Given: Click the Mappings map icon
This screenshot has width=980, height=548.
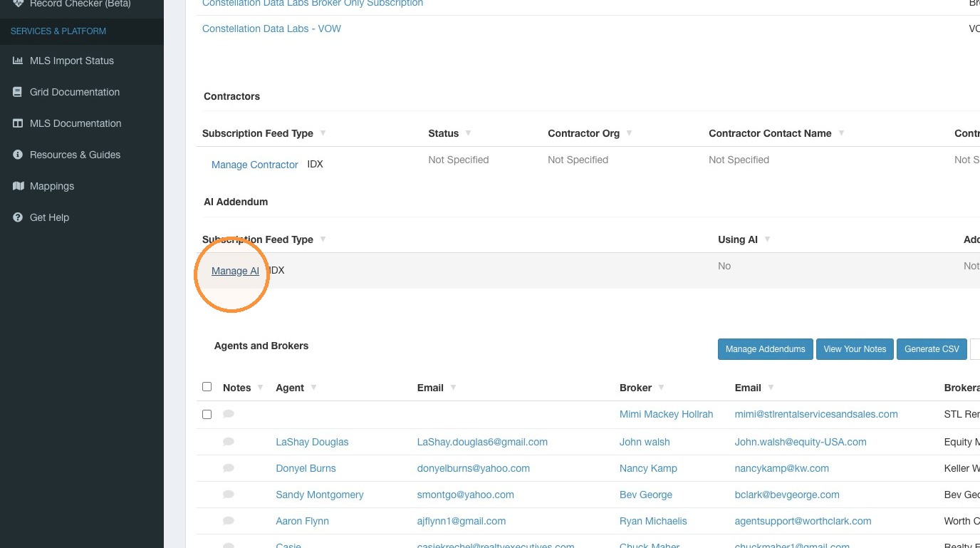Looking at the screenshot, I should [x=18, y=186].
